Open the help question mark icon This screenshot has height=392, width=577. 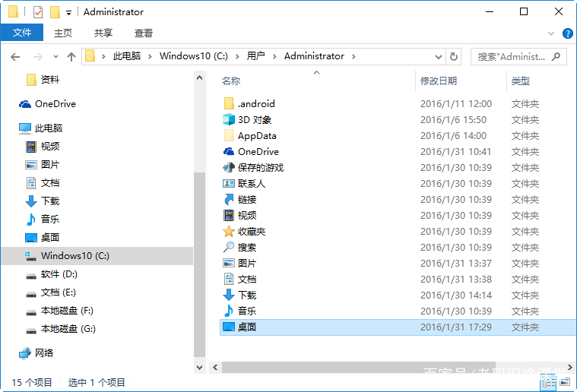coord(567,33)
